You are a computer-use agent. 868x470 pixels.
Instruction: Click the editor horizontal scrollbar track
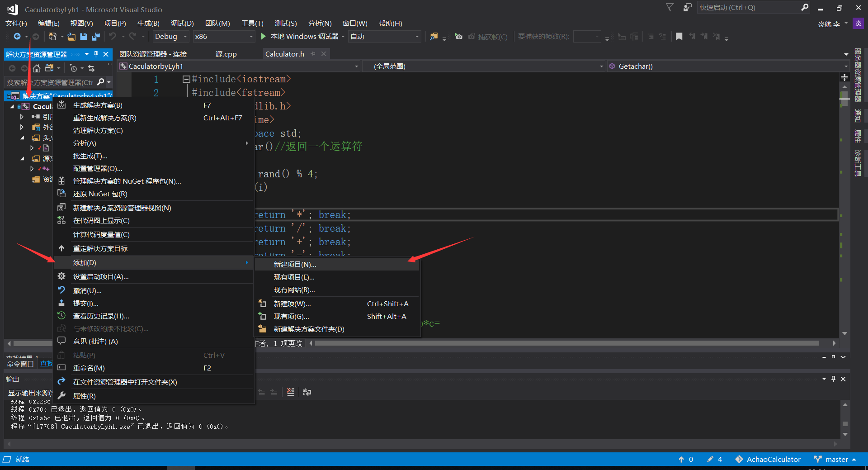coord(567,343)
